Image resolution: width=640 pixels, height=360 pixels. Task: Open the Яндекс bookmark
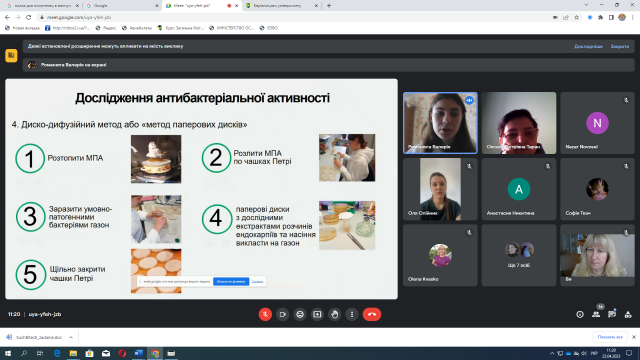point(105,28)
